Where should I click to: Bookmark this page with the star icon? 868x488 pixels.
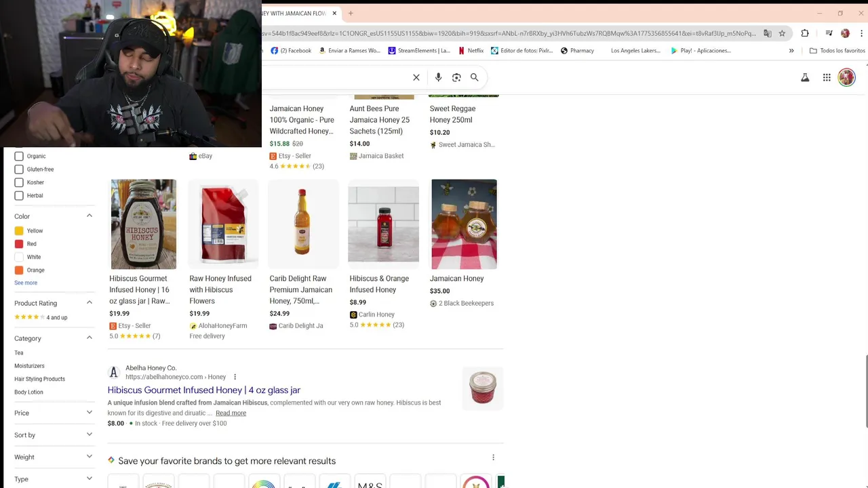[782, 33]
